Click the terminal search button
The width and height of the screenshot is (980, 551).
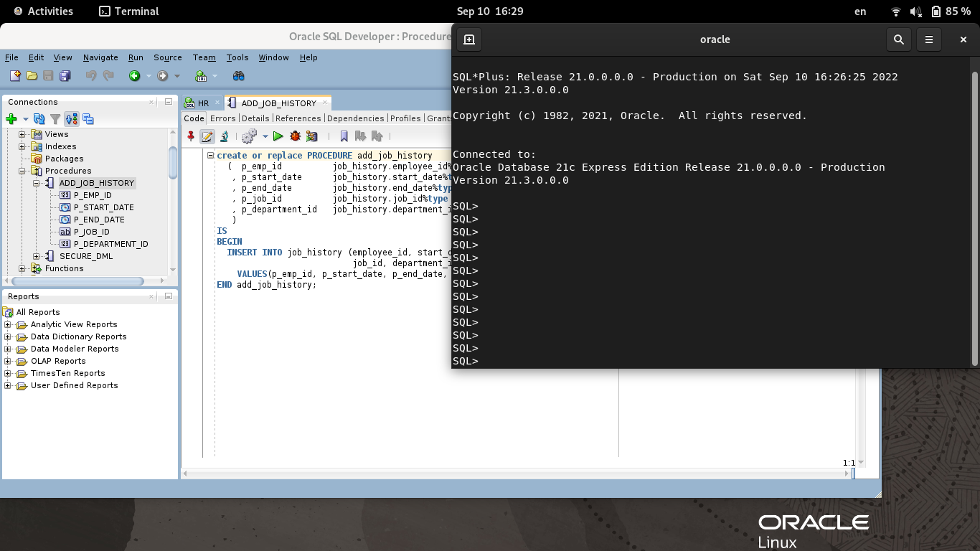click(898, 39)
